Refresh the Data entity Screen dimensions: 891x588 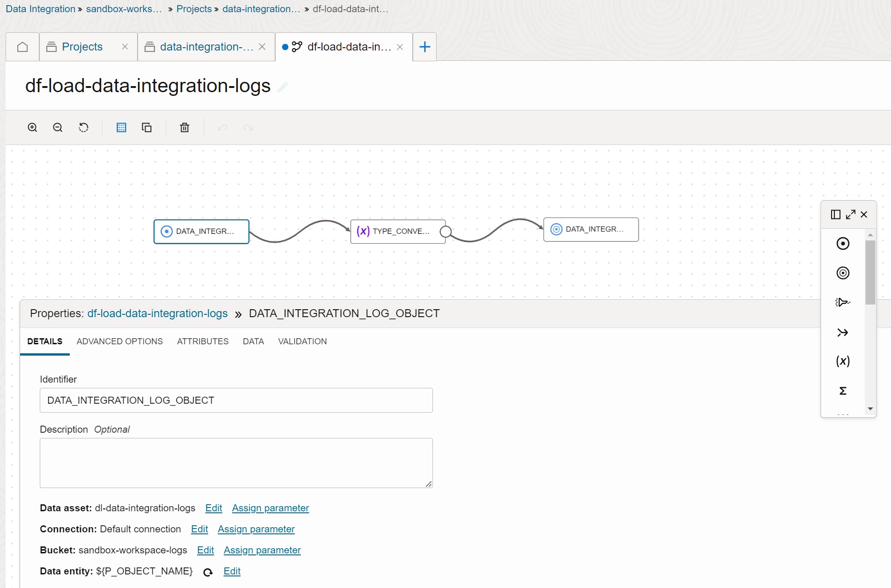(x=208, y=572)
